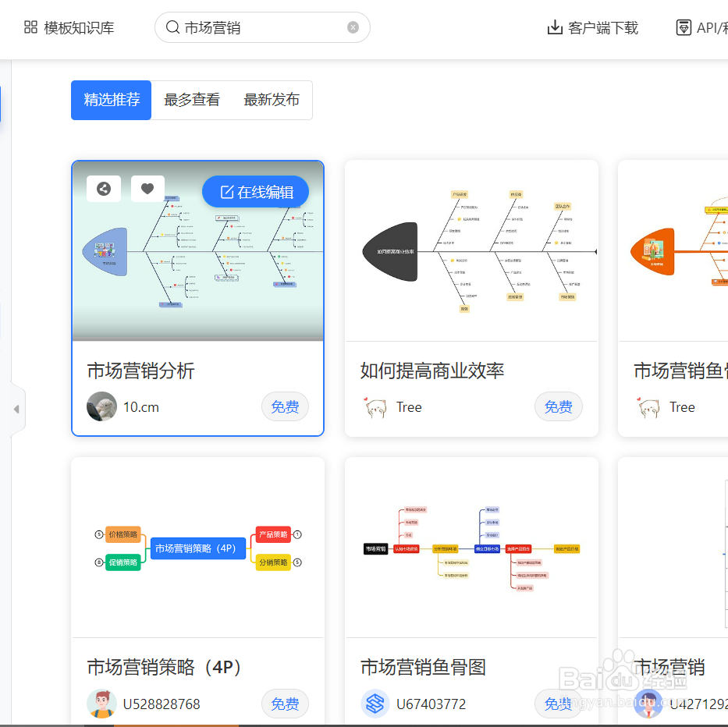Screen dimensions: 728x727
Task: Click the 10.cm author avatar
Action: (101, 406)
